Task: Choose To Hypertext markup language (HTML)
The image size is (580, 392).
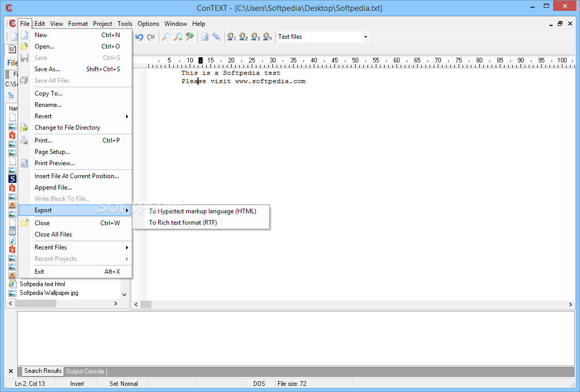Action: click(202, 211)
